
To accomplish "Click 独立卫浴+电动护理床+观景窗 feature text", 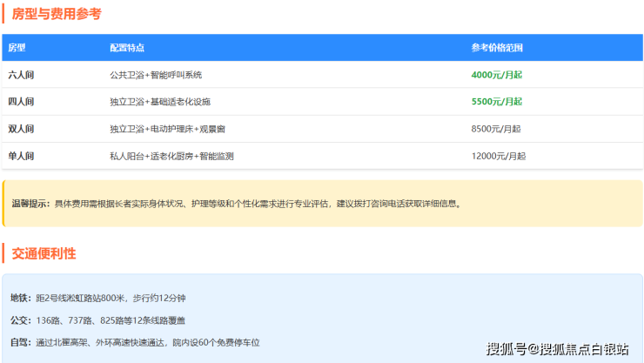I will [167, 129].
